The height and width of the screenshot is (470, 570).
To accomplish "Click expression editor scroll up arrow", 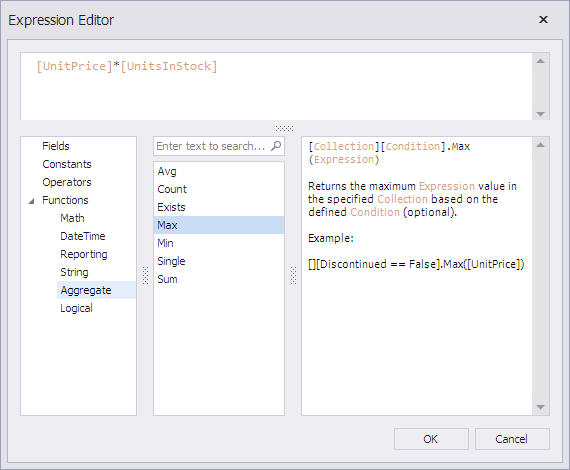I will click(541, 61).
